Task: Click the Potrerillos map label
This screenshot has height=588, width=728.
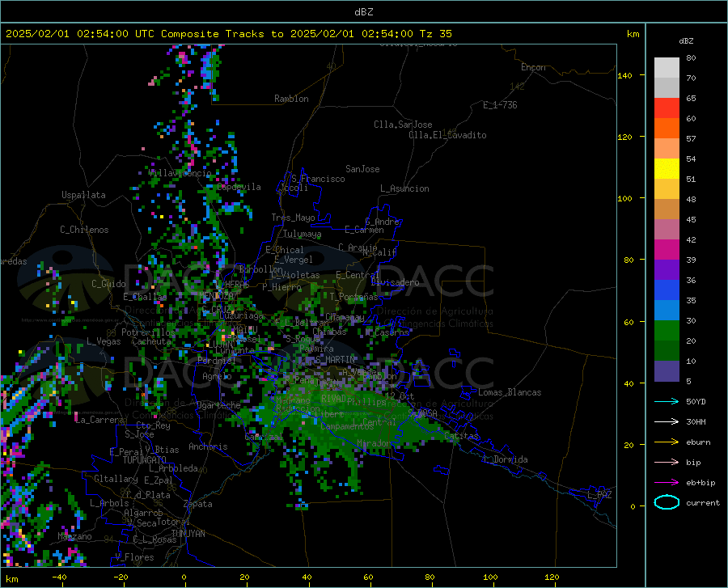Action: (x=148, y=332)
